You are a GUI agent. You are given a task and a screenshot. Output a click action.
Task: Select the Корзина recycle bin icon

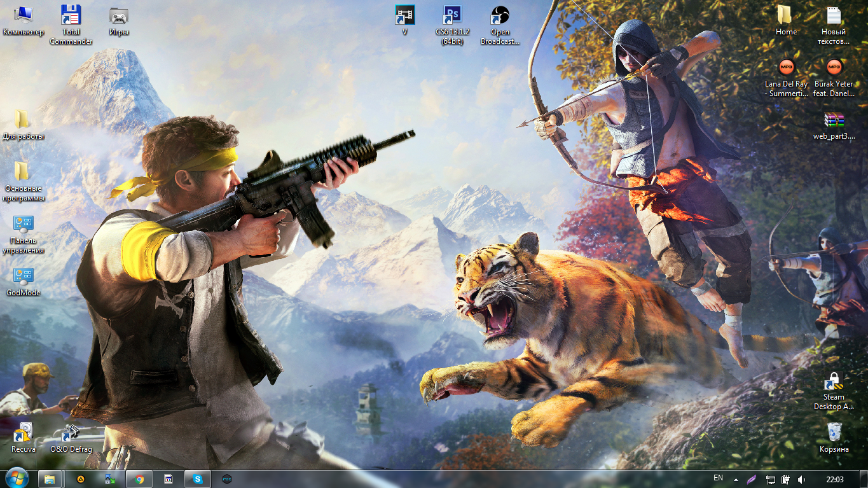click(x=834, y=436)
